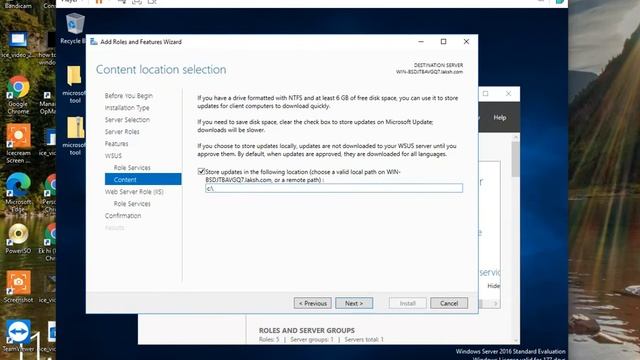Minimize the Add Roles and Features Wizard
Screen dimensions: 640x360
tap(421, 42)
